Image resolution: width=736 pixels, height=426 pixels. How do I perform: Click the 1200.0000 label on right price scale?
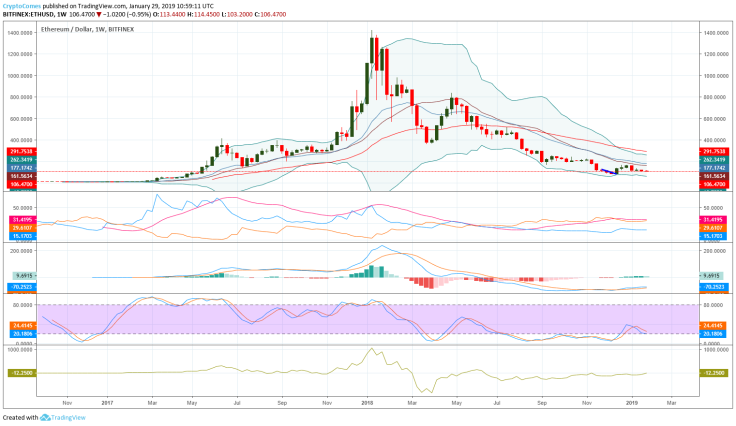[x=716, y=54]
